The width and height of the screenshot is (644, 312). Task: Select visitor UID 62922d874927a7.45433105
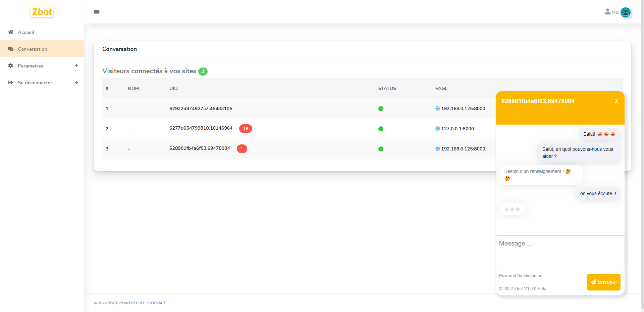tap(201, 108)
